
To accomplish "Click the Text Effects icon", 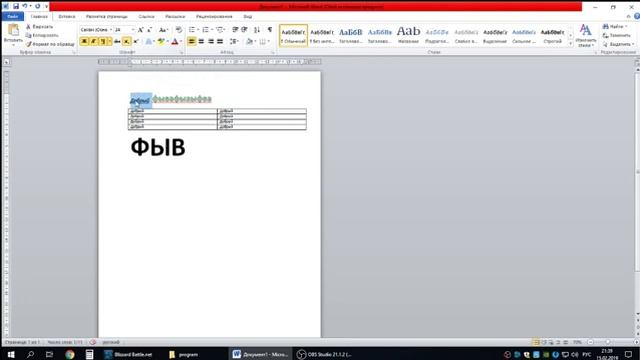I will click(149, 41).
